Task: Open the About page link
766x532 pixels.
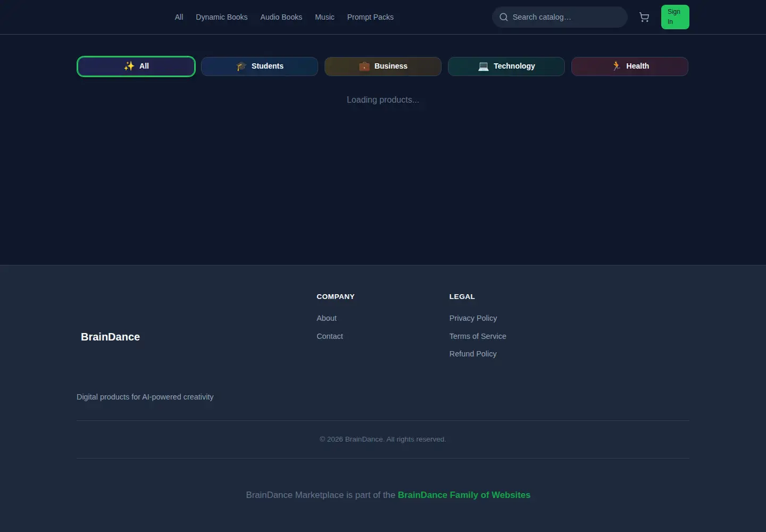Action: [327, 318]
